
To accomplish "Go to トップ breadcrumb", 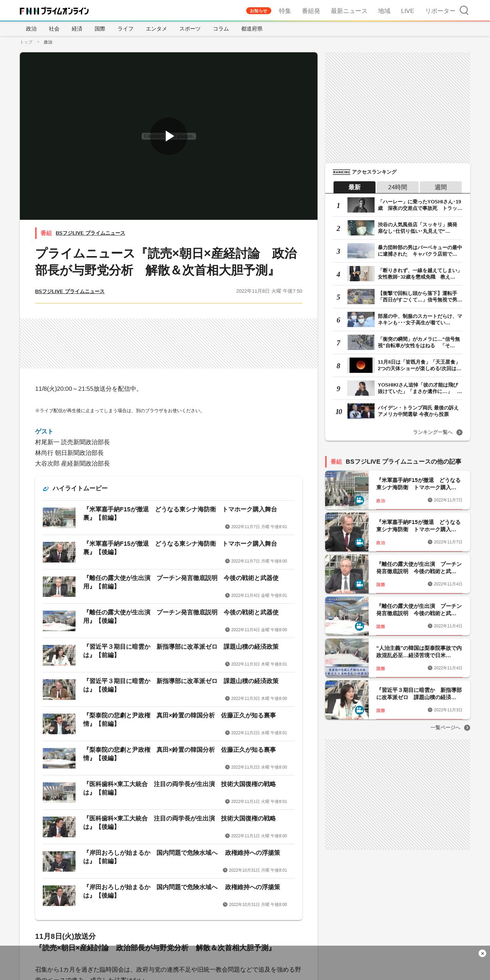I will click(26, 42).
